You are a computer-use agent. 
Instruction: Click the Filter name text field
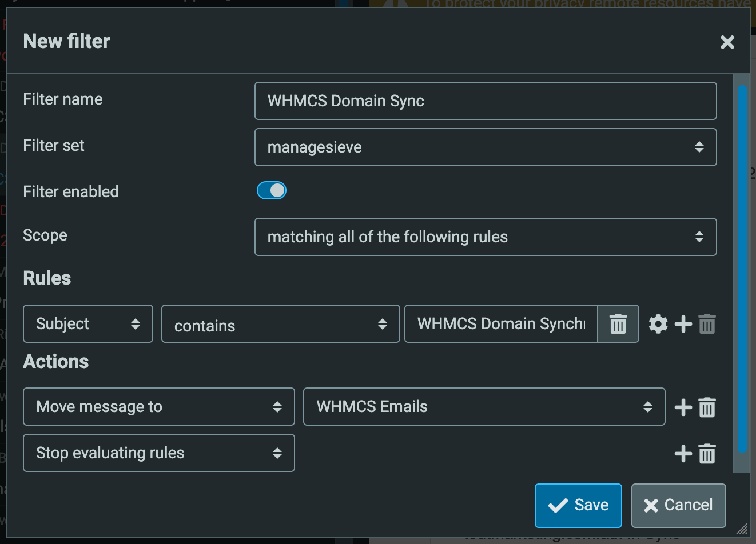(485, 101)
